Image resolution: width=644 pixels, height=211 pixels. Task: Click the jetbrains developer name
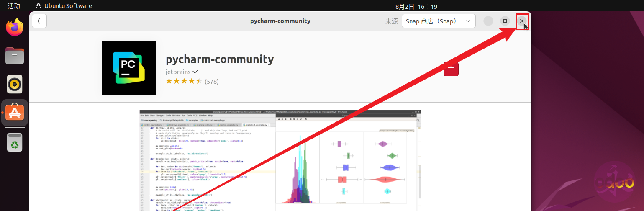[x=178, y=72]
